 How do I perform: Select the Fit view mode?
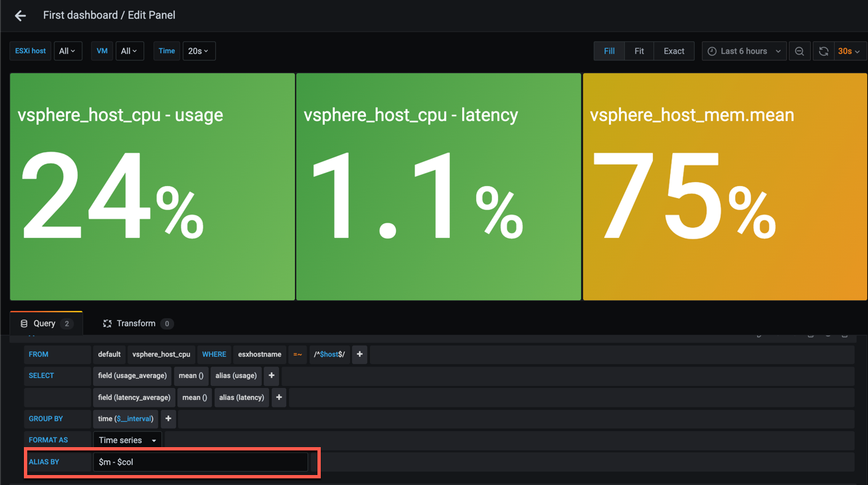(639, 51)
